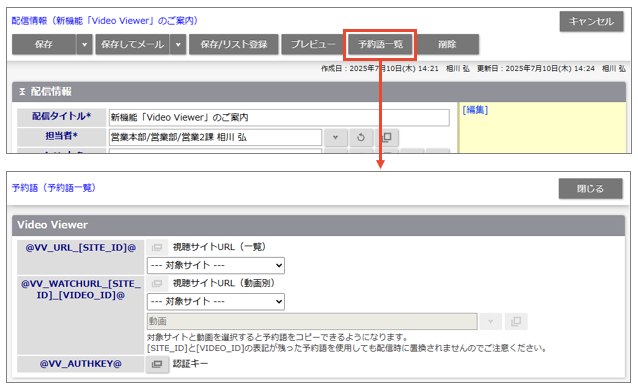Click the @VV_WATCHURL_[SITE_ID]_[VIDEO_ID]@ reserved word text
Viewport: 638px width, 390px height.
[x=81, y=289]
